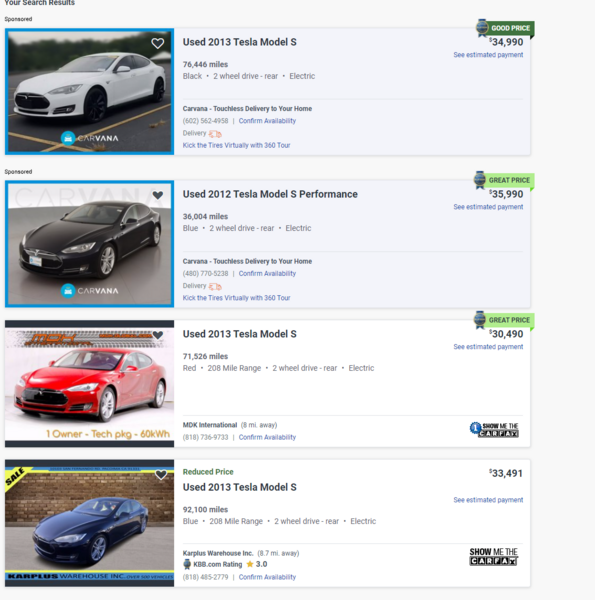Screen dimensions: 595x600
Task: Open the red Tesla Model S photo
Action: tap(89, 383)
